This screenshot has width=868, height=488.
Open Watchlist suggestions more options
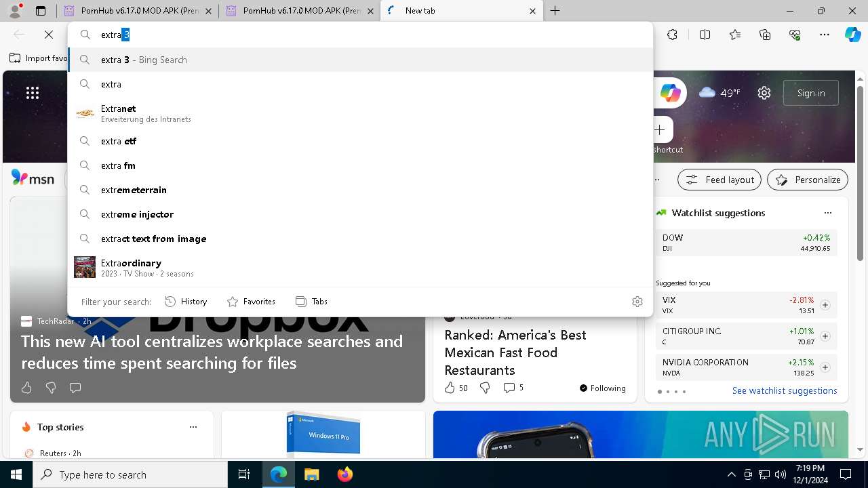click(x=827, y=213)
